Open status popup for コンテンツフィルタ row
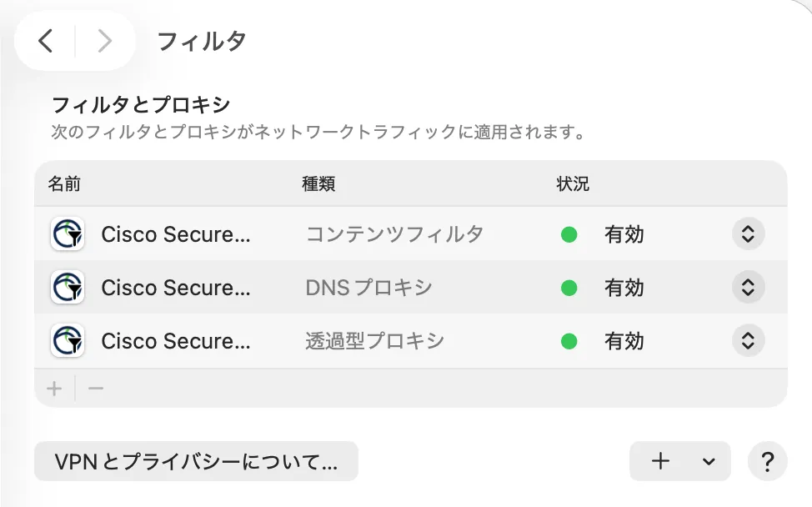812x507 pixels. tap(748, 234)
